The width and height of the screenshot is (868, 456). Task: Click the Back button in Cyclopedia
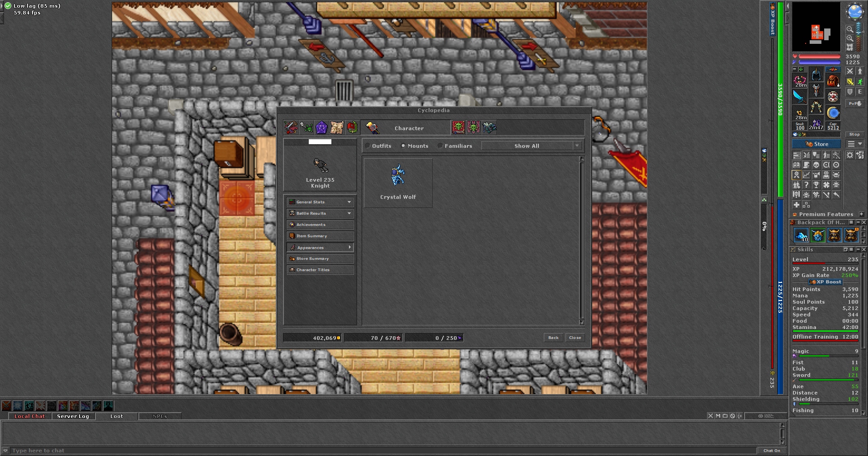point(553,338)
